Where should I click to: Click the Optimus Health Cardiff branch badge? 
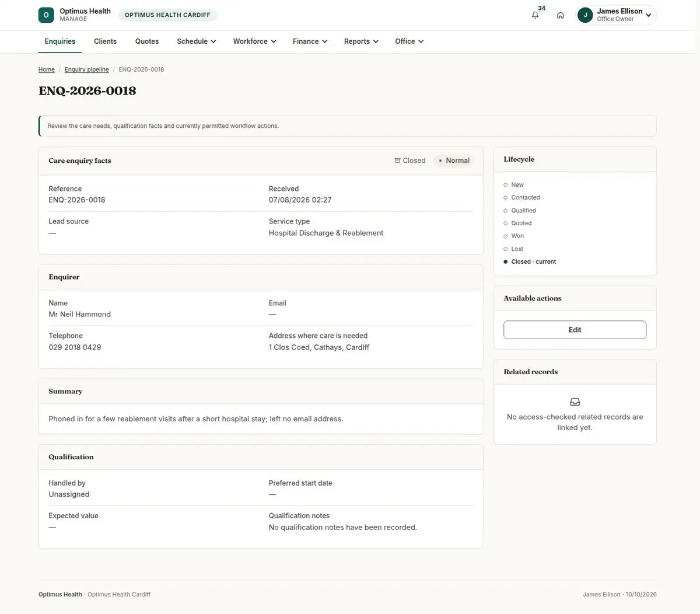[167, 15]
